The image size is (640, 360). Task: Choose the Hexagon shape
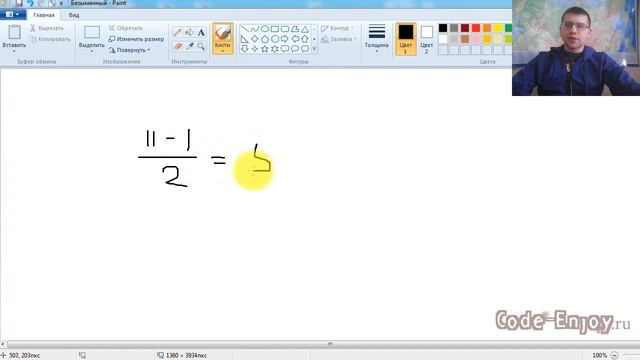pyautogui.click(x=275, y=39)
